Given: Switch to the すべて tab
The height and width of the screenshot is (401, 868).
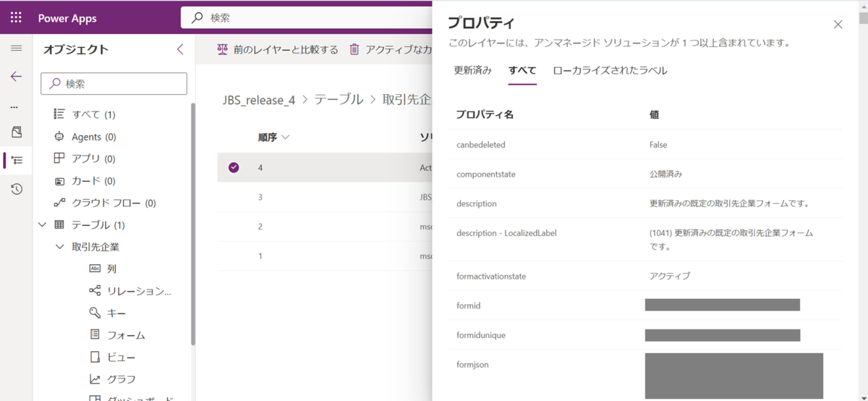Looking at the screenshot, I should point(522,70).
